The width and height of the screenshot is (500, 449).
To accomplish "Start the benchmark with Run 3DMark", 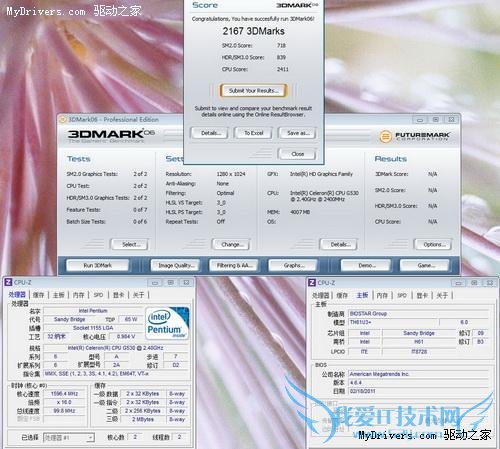I will [x=98, y=265].
